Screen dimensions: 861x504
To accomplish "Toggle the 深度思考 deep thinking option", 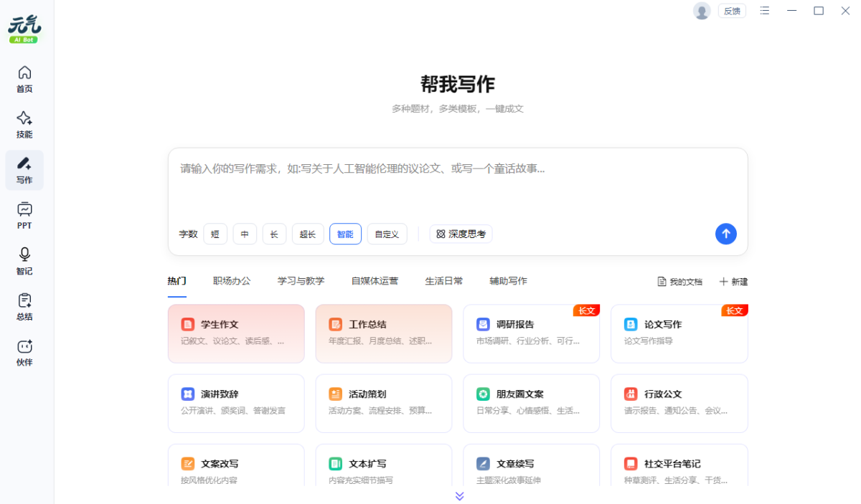I will point(461,234).
